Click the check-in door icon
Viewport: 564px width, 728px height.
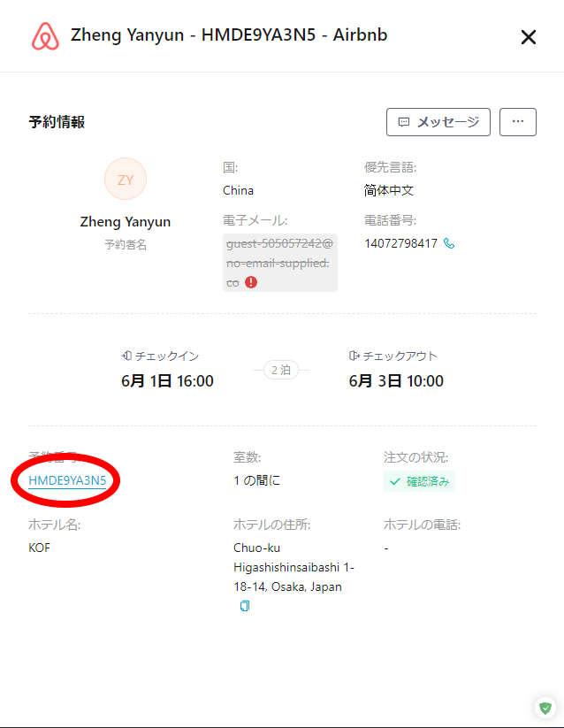tap(126, 356)
